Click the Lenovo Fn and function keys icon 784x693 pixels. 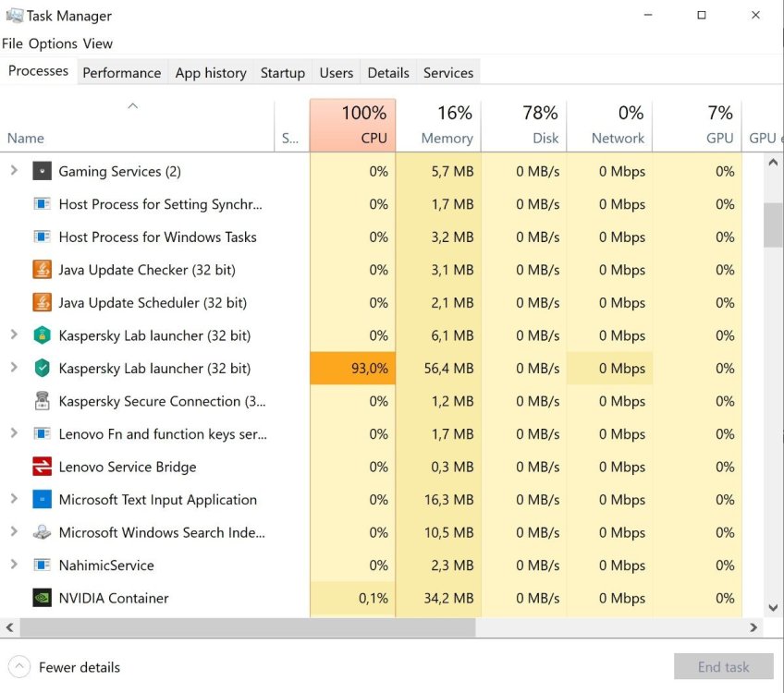pos(42,433)
